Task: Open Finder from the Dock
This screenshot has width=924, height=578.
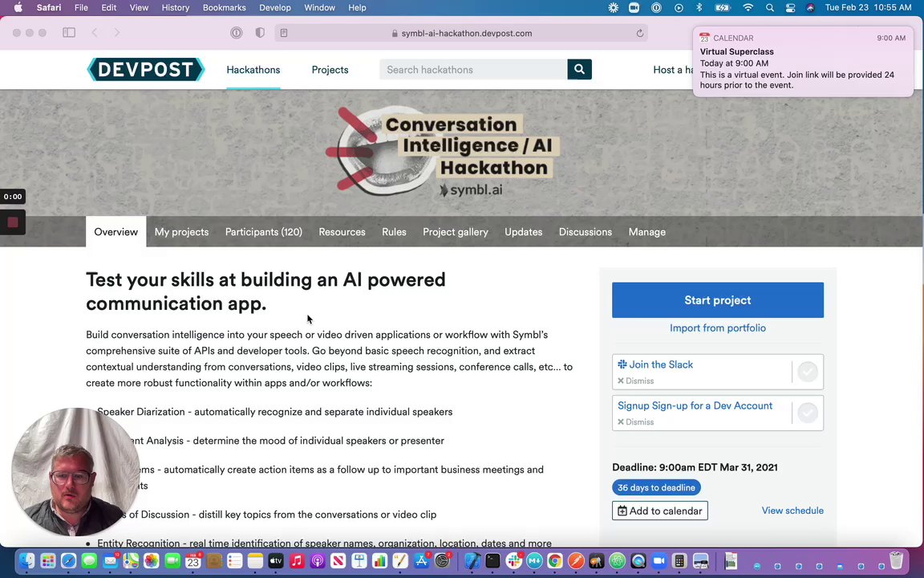Action: point(26,561)
